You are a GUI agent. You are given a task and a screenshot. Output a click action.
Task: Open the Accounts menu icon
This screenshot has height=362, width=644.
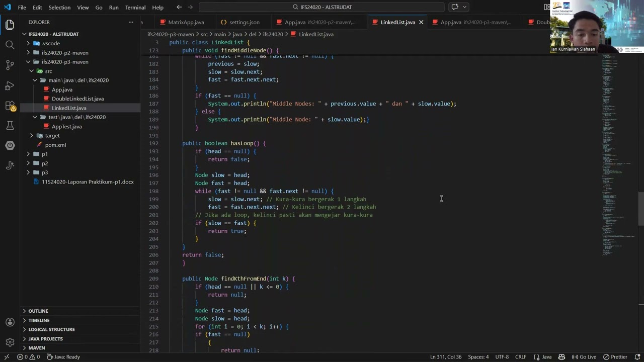tap(10, 322)
